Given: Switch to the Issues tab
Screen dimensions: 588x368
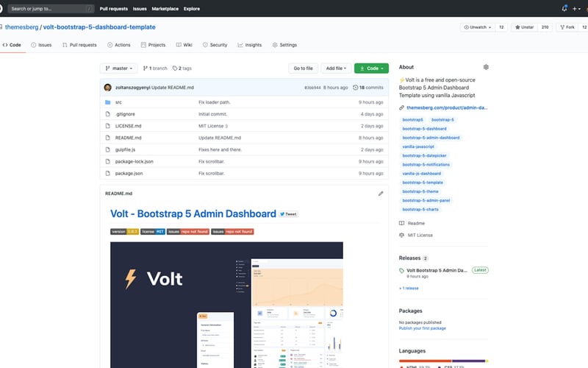Looking at the screenshot, I should [x=41, y=45].
